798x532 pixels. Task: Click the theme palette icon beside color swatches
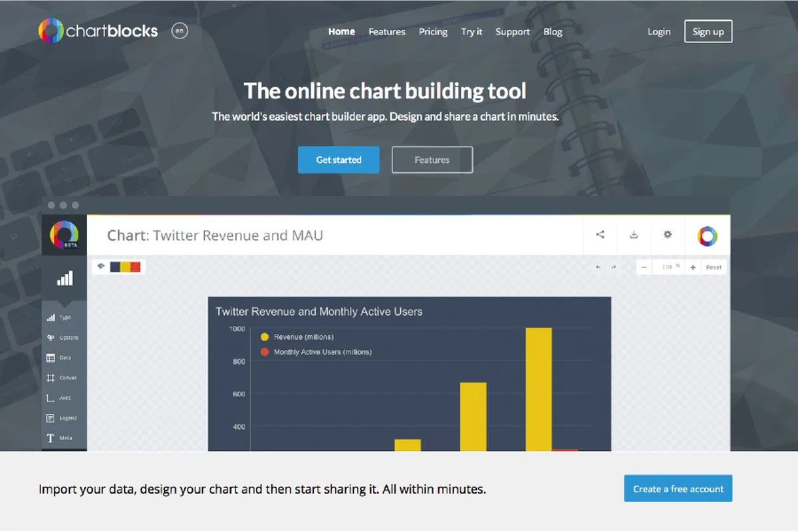click(101, 267)
